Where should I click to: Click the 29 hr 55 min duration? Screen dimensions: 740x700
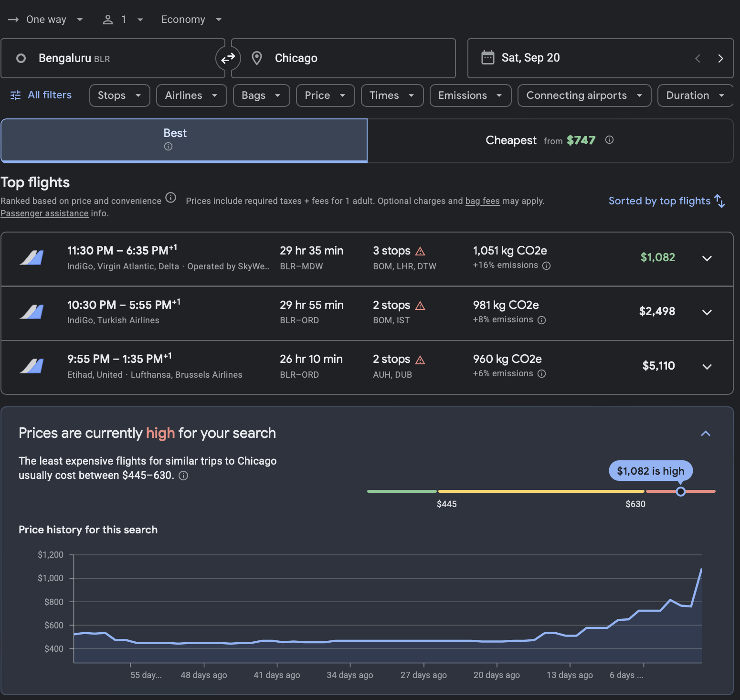tap(312, 305)
